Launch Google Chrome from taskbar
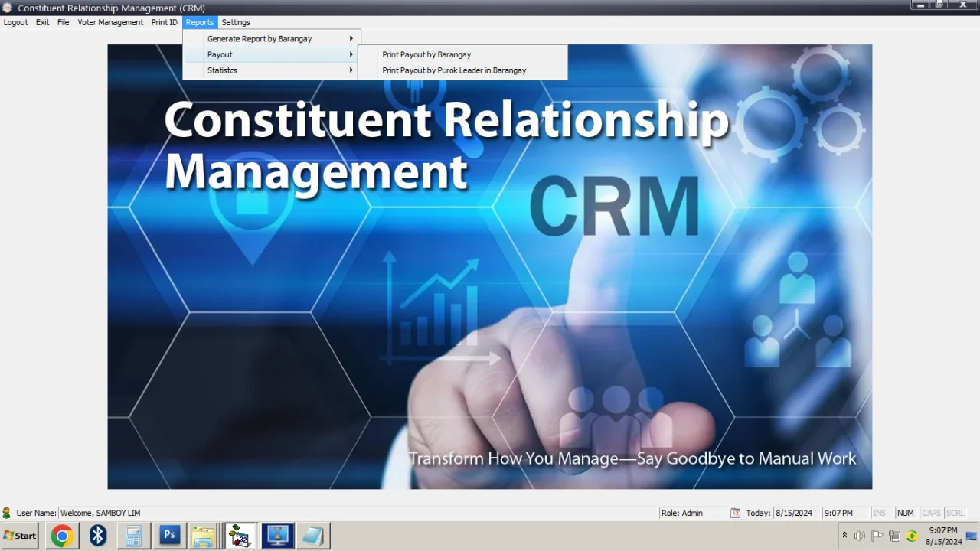The image size is (980, 551). click(62, 536)
